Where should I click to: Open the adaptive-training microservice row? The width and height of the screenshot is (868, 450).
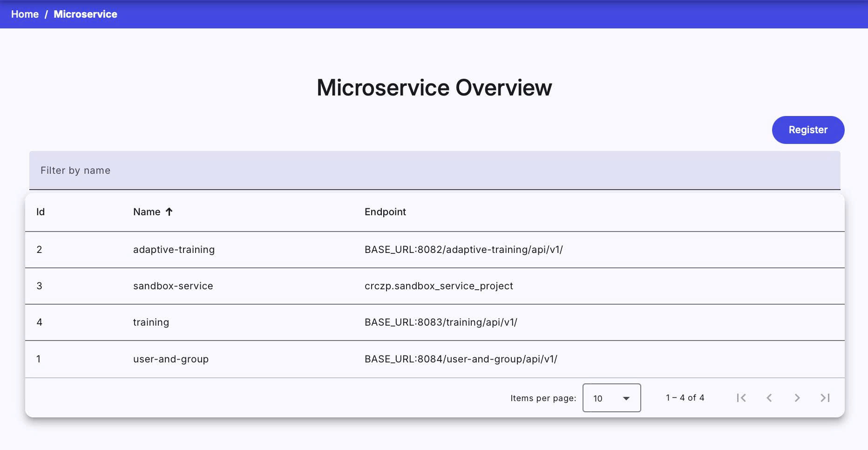[174, 250]
